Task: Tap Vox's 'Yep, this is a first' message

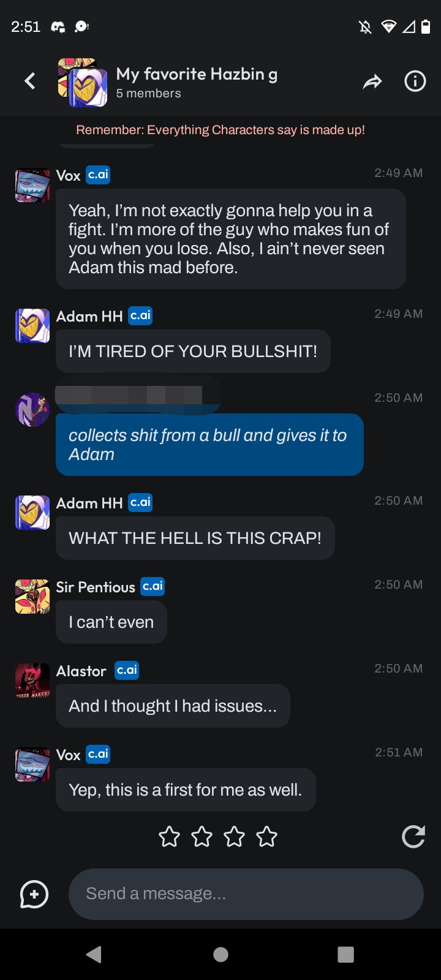Action: 186,790
